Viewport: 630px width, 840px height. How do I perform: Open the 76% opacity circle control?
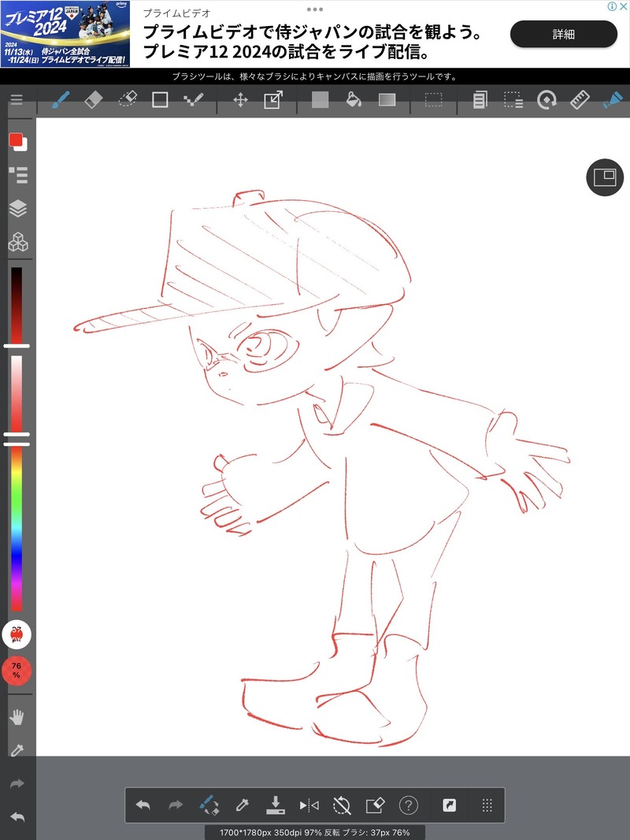point(17,670)
